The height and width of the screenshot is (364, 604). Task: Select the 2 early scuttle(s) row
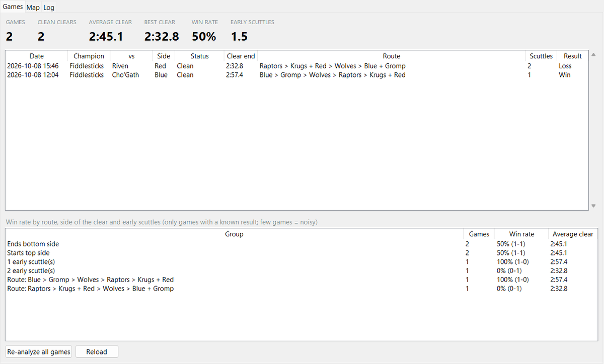coord(302,270)
